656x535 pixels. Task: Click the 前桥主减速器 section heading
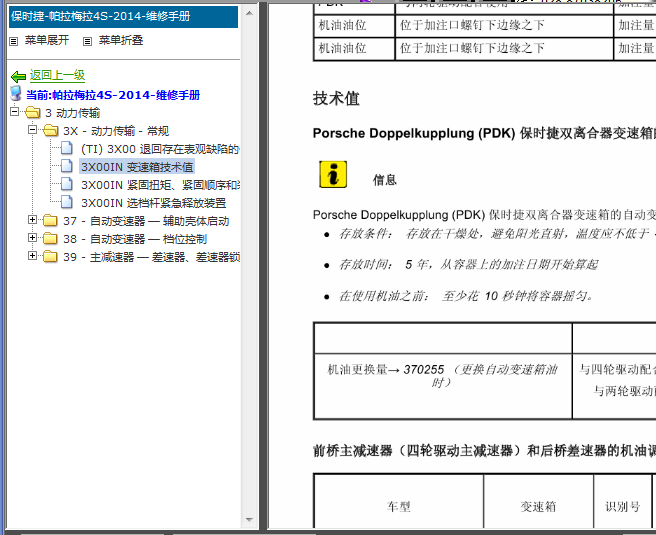(484, 451)
